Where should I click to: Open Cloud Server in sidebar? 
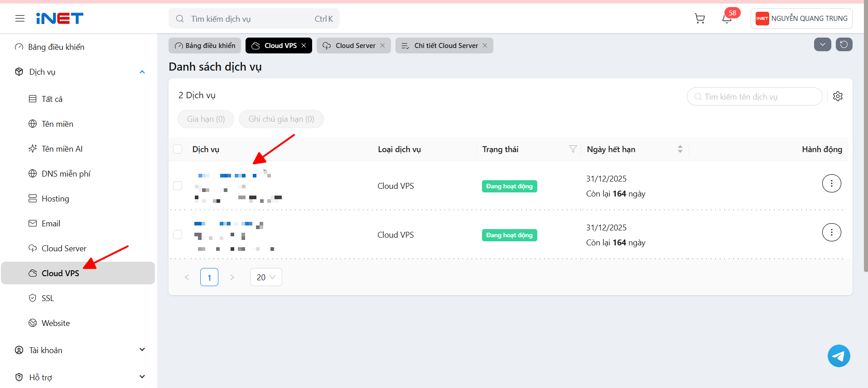point(78,248)
